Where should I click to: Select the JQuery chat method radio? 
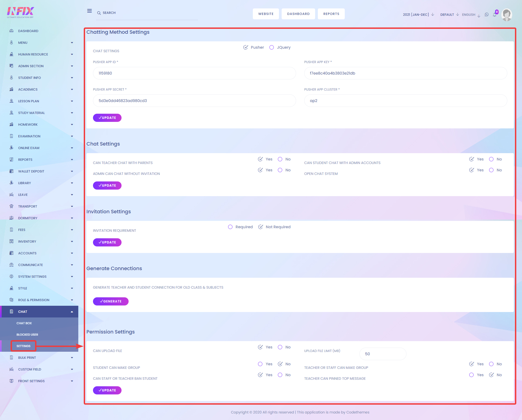coord(272,47)
